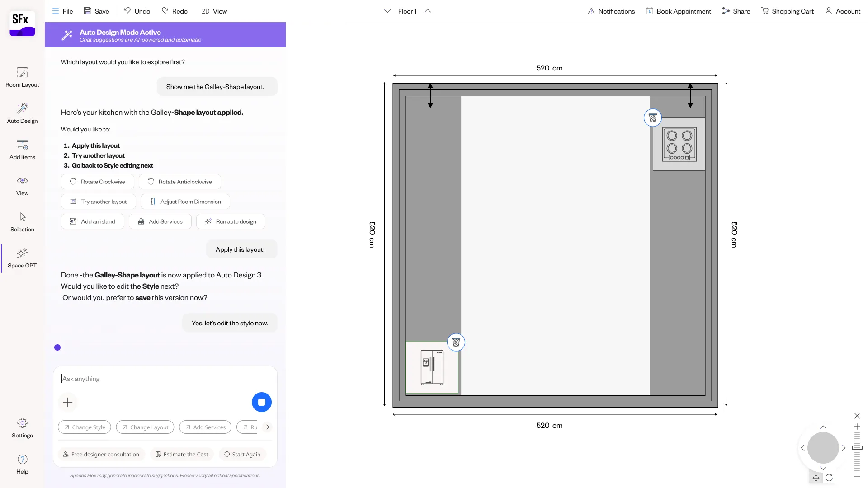Go down one floor with chevron left of Floor 1
The image size is (868, 488).
(x=387, y=11)
